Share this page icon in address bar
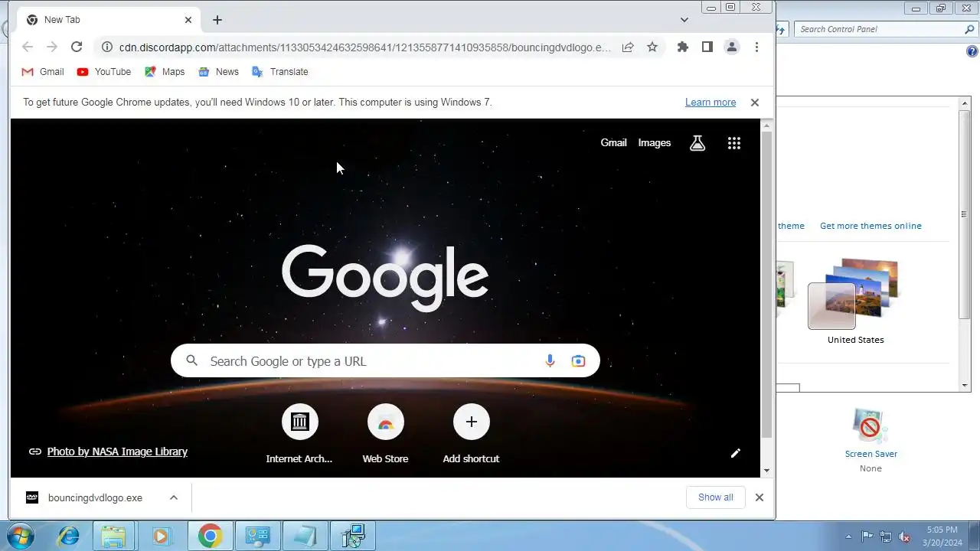 (628, 47)
